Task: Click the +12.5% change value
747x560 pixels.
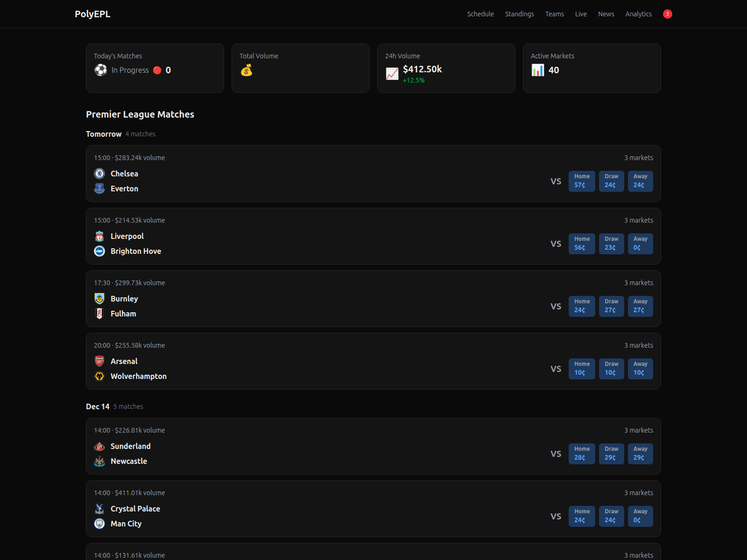Action: click(414, 80)
